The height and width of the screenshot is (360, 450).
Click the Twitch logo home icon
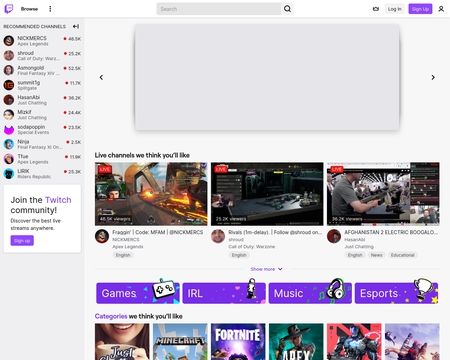pyautogui.click(x=9, y=9)
